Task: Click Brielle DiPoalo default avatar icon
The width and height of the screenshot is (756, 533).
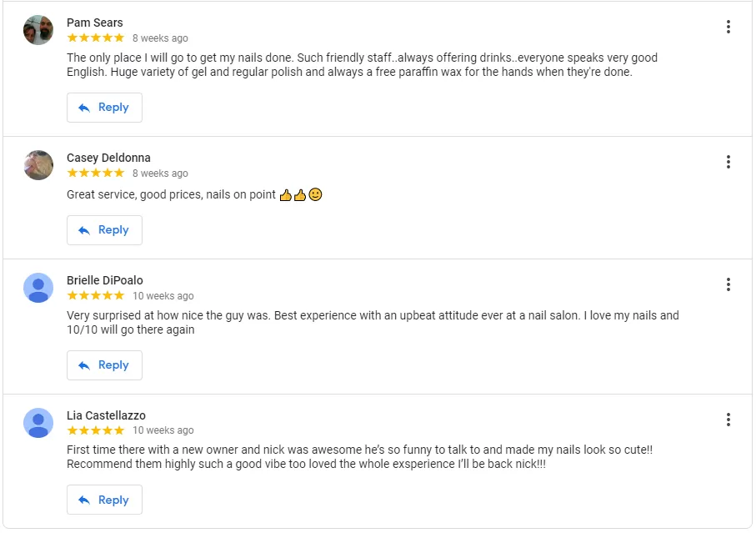Action: [x=38, y=288]
